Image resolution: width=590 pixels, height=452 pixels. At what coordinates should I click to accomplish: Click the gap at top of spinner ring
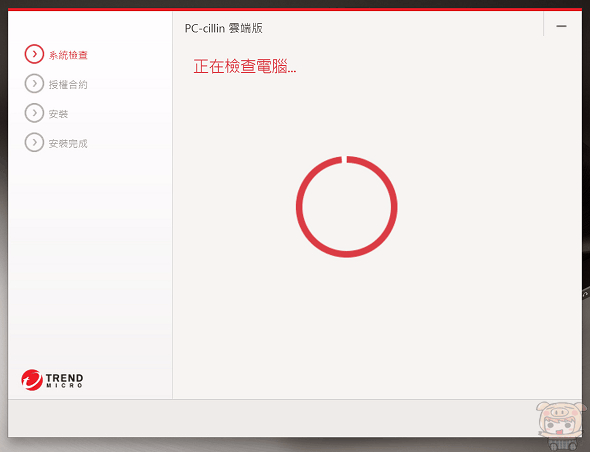tap(344, 160)
